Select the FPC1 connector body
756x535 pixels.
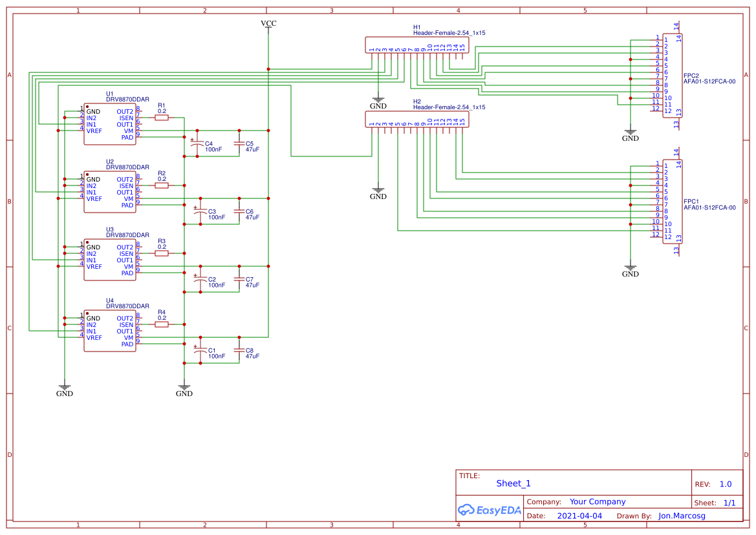[673, 202]
